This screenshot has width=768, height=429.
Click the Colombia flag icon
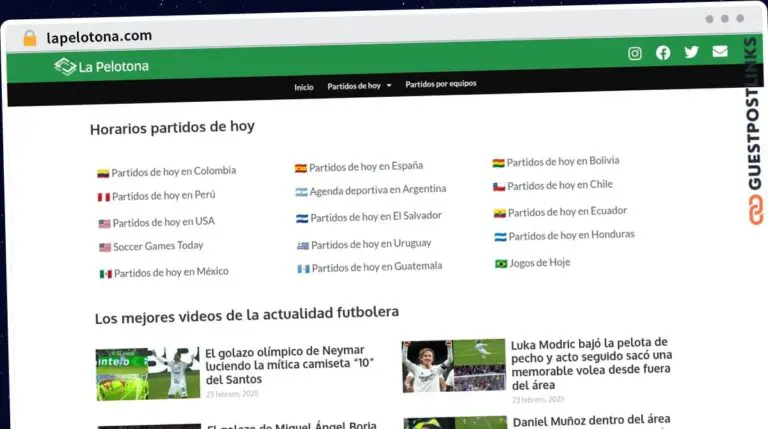point(102,173)
